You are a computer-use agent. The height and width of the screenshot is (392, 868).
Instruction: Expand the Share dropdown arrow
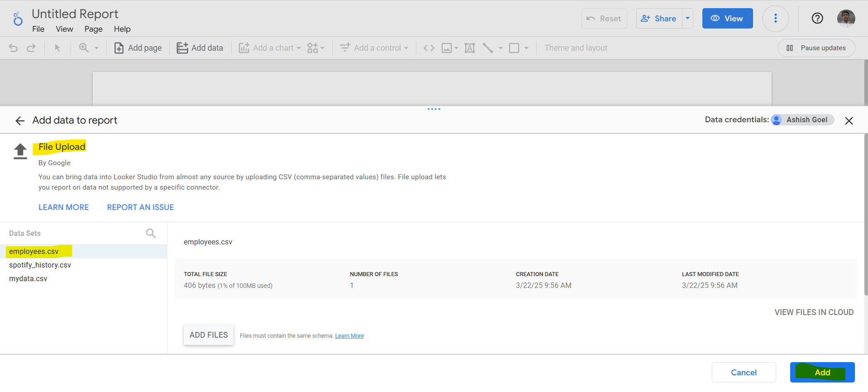pos(687,19)
